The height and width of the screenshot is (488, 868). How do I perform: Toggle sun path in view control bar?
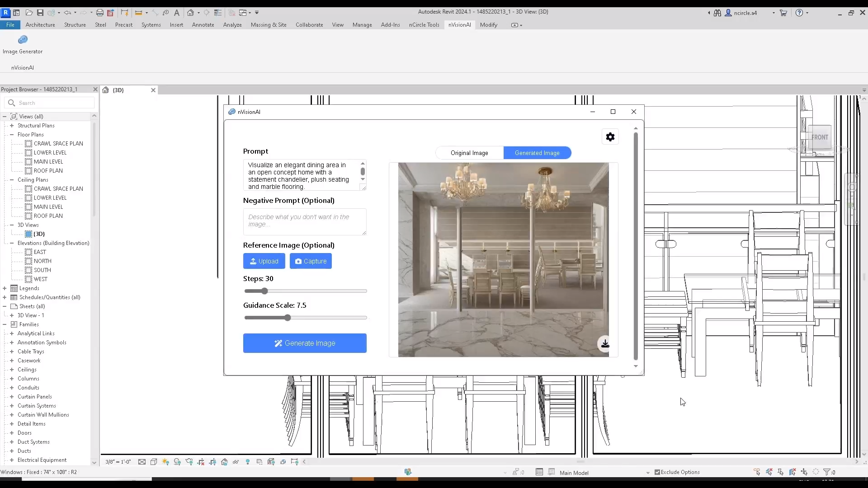[x=165, y=462]
